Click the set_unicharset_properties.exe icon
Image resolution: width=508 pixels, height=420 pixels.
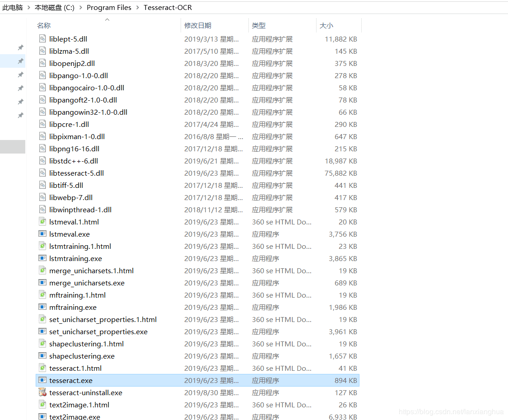click(x=42, y=331)
